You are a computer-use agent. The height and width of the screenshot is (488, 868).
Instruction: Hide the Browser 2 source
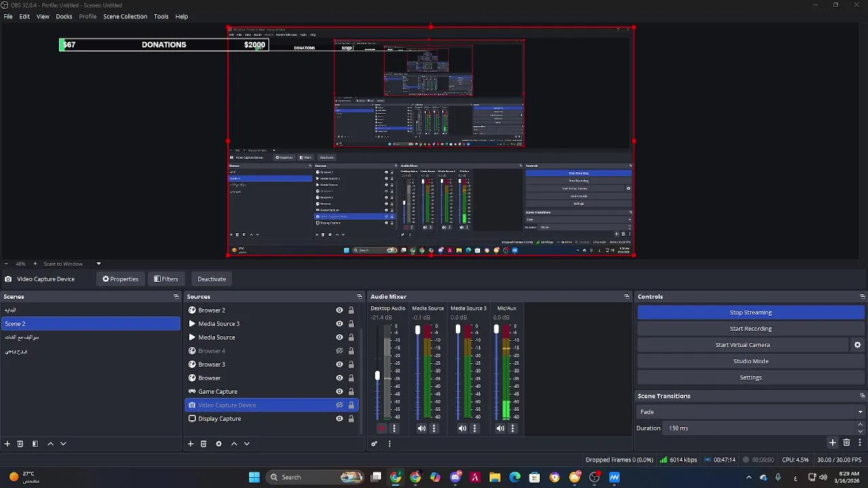pyautogui.click(x=339, y=310)
